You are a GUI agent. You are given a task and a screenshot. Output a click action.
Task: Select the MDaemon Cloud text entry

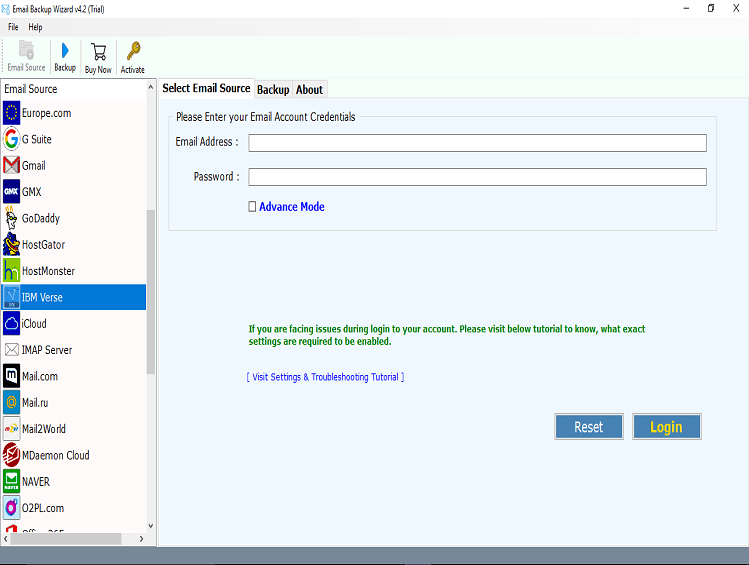pyautogui.click(x=56, y=455)
